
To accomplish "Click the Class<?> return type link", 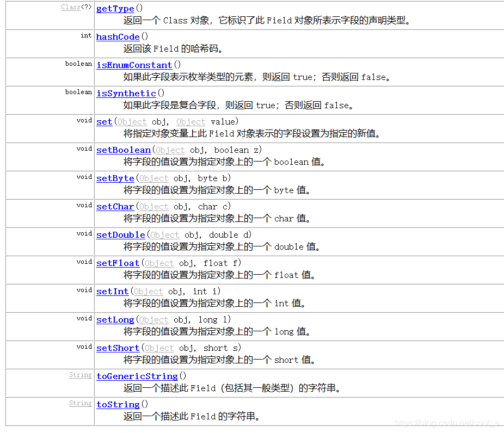I will tap(70, 7).
